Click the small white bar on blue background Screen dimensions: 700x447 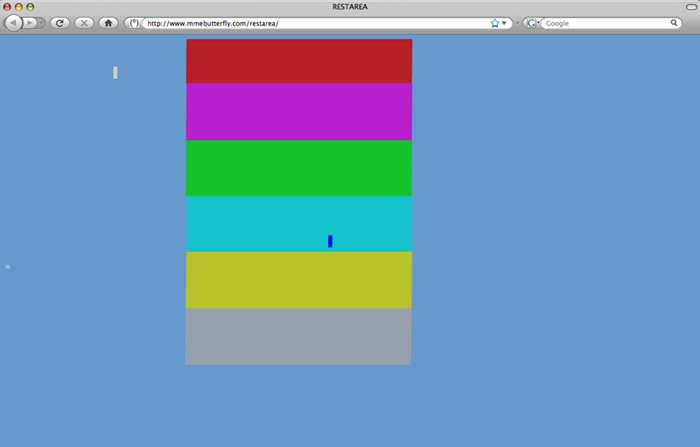tap(115, 72)
